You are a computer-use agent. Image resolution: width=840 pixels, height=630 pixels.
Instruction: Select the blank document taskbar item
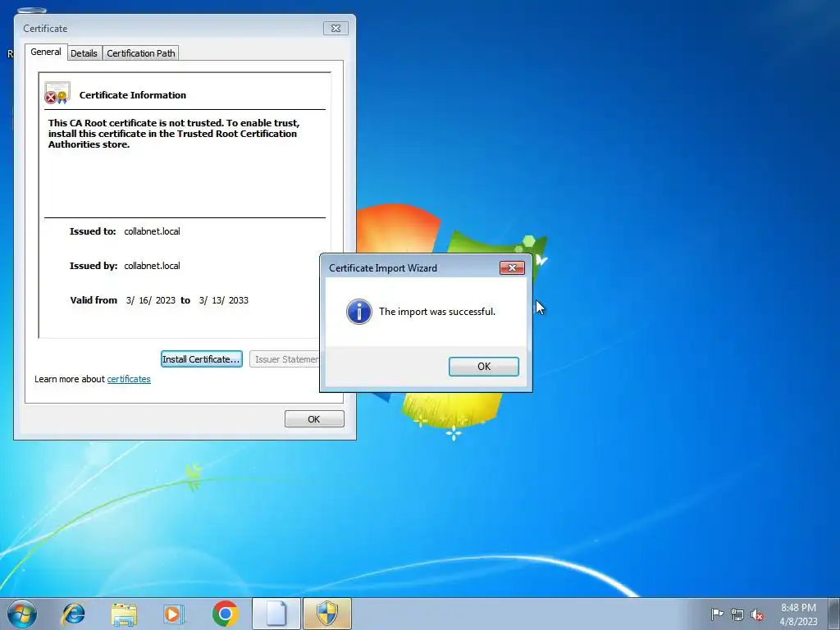(x=276, y=614)
